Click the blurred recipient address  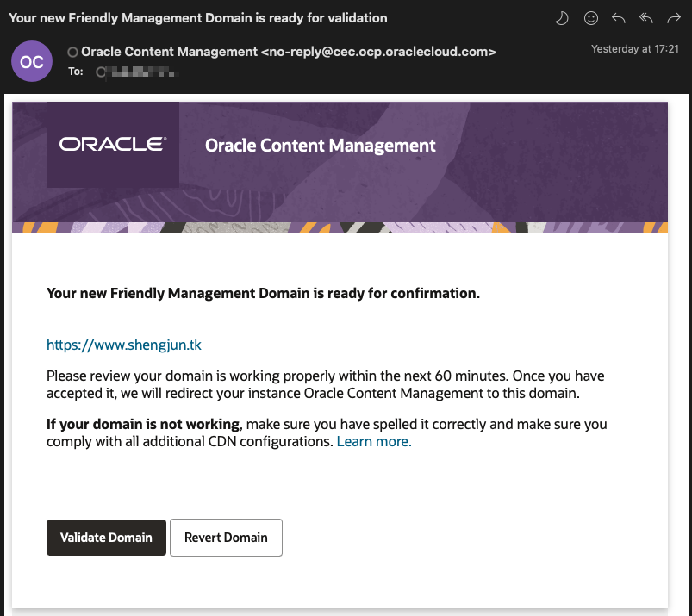click(x=142, y=72)
